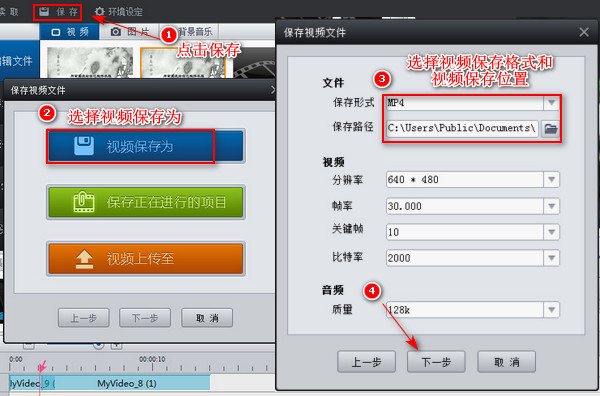600x396 pixels.
Task: Click Cancel (取消) in right dialog
Action: (507, 362)
